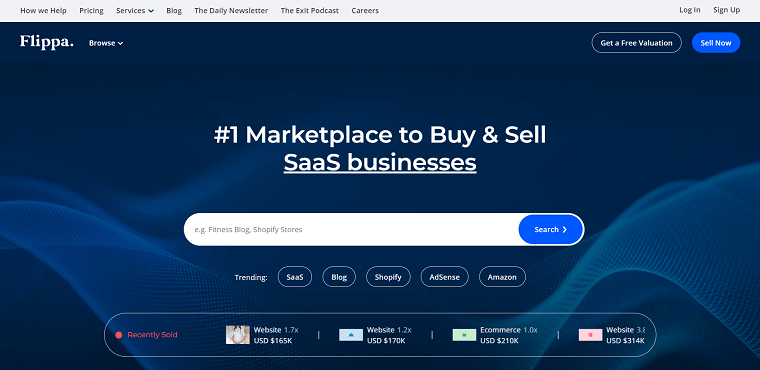Click the 'Recently Sold' label
This screenshot has height=370, width=760.
[x=152, y=335]
